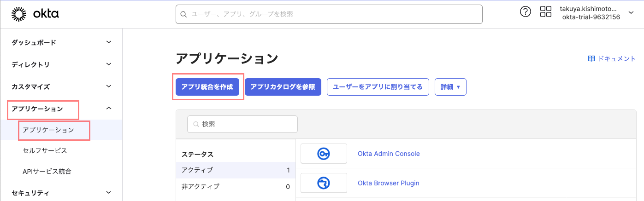Viewport: 644px width, 201px height.
Task: Click the アプリカタログを参照 button
Action: (x=283, y=87)
